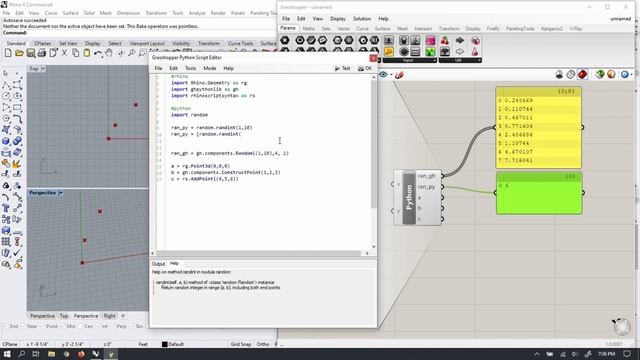Open the Solution menu in Grasshopper
Viewport: 640px width, 360px height.
(x=362, y=19)
